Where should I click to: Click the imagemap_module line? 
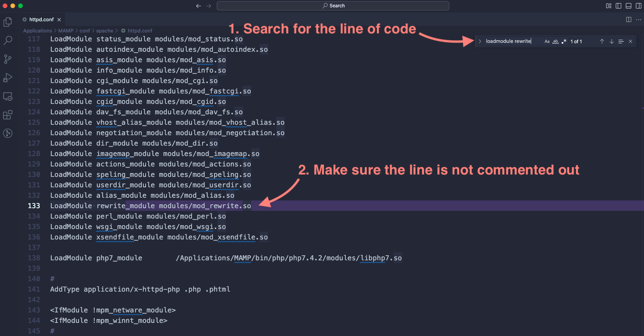coord(155,154)
